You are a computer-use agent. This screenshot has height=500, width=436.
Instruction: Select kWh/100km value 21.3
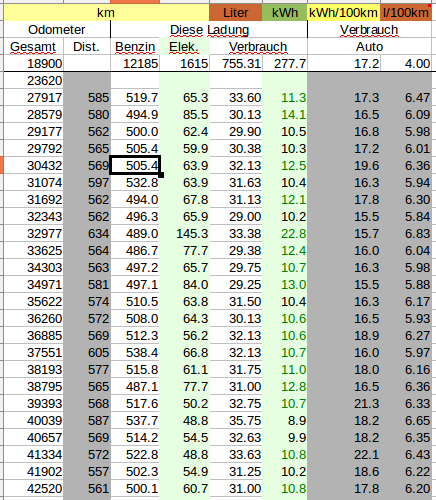(344, 404)
